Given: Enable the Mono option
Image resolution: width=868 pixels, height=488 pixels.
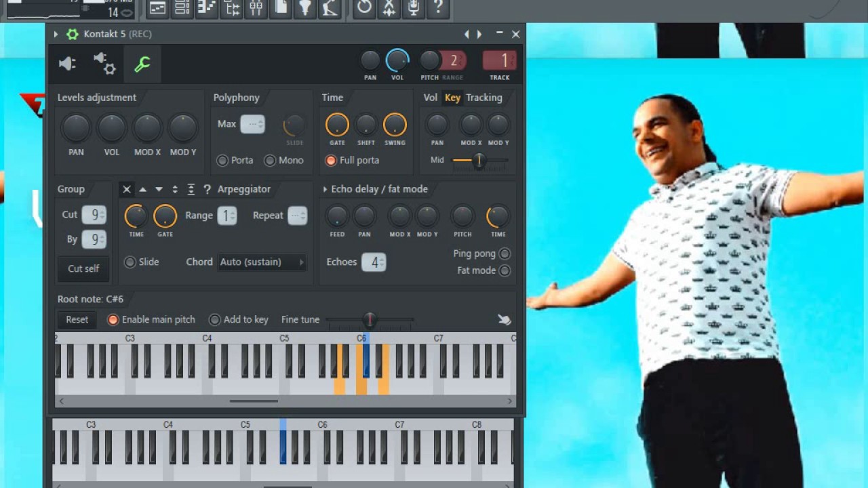Looking at the screenshot, I should (x=283, y=161).
